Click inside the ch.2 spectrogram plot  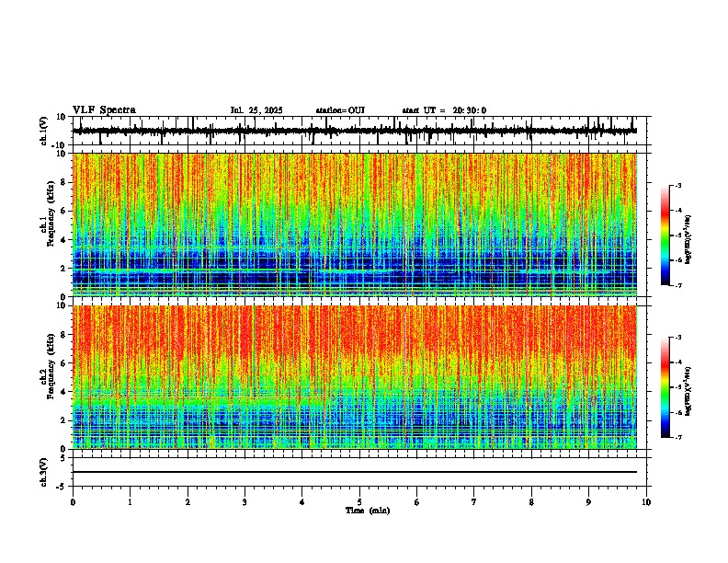355,377
